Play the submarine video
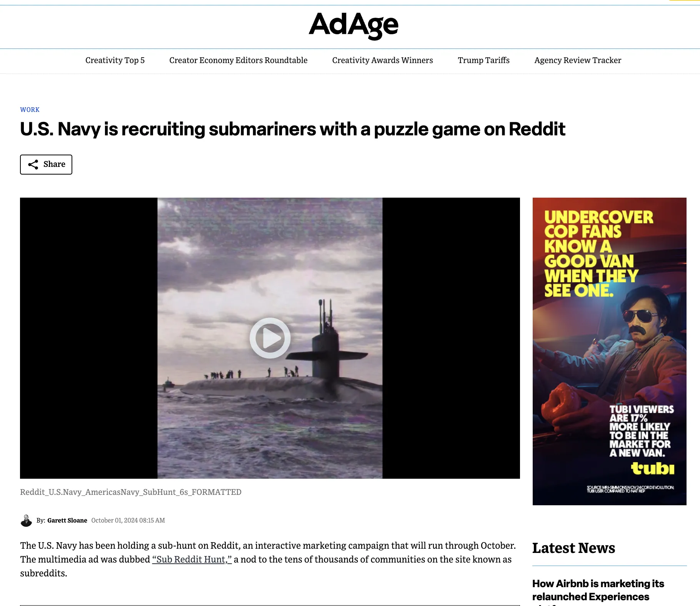The width and height of the screenshot is (700, 606). (x=270, y=338)
